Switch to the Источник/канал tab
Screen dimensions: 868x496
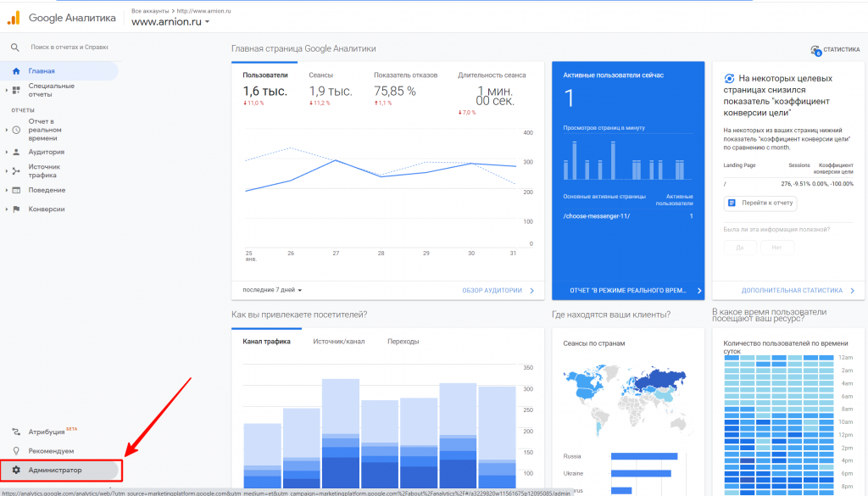pos(339,342)
